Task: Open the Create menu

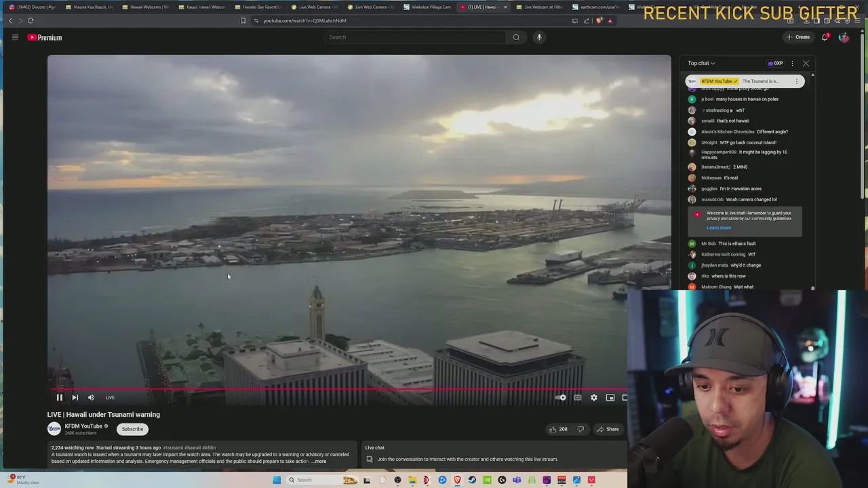Action: [798, 37]
